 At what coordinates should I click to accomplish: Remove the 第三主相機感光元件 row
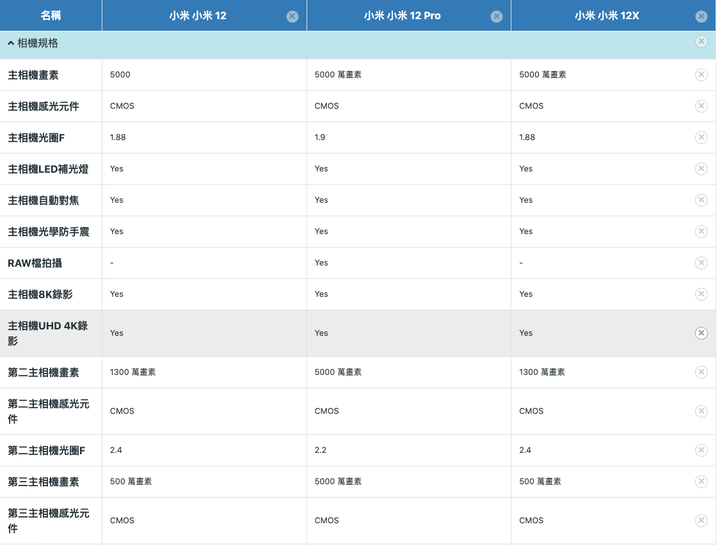coord(701,520)
